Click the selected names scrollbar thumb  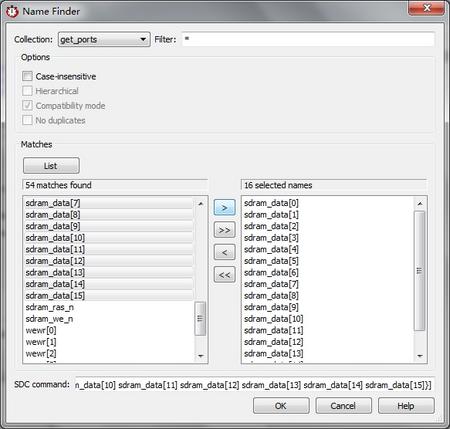pos(420,271)
